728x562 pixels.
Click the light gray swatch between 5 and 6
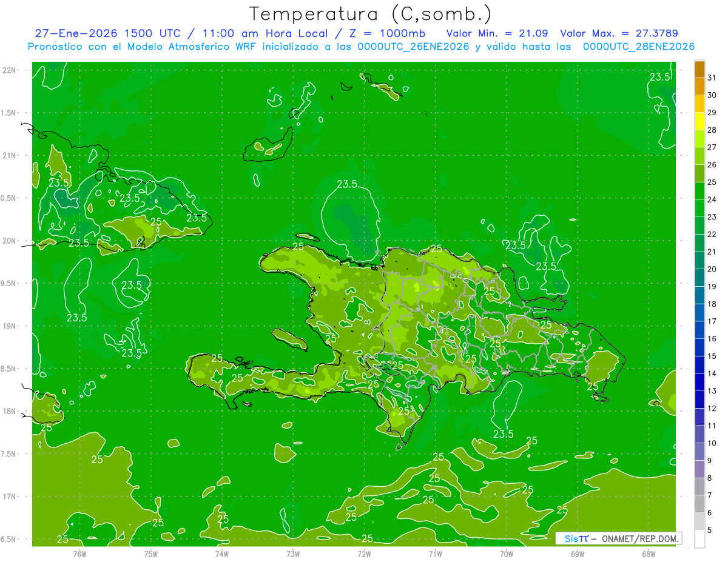click(699, 521)
